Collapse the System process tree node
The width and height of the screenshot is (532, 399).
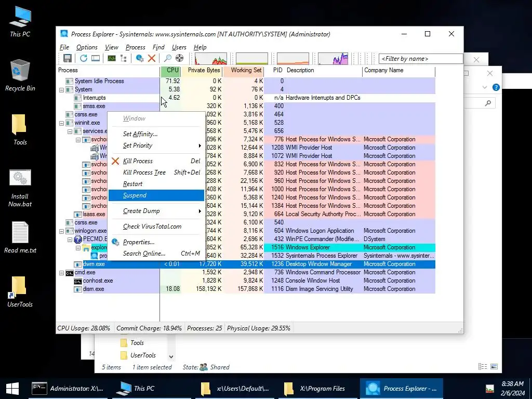(x=61, y=90)
